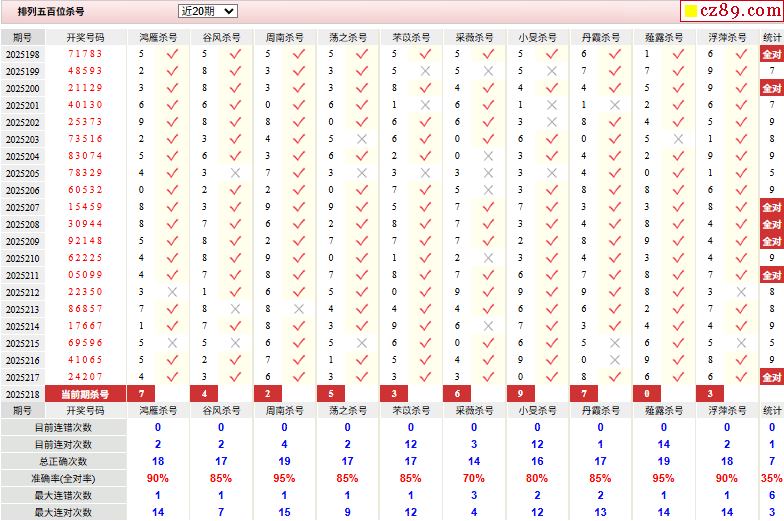Click the red current kill number 3 under 浮萍杀号
Image resolution: width=784 pixels, height=521 pixels.
click(x=710, y=394)
